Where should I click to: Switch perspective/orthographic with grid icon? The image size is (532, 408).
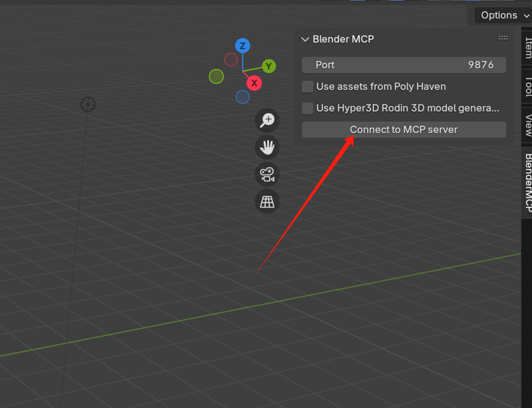267,202
